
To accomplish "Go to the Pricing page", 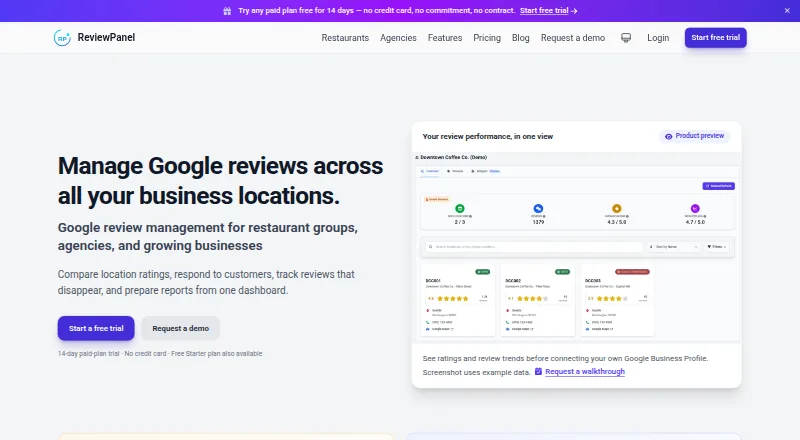I will pyautogui.click(x=487, y=38).
